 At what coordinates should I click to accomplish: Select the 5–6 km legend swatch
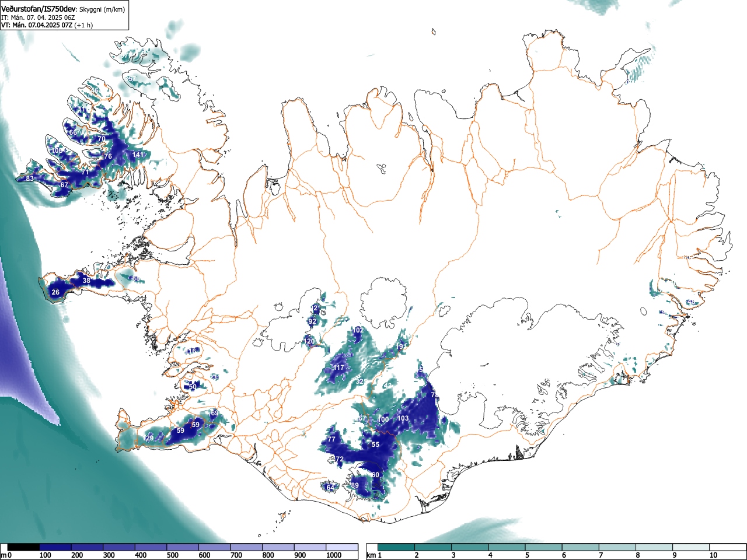pyautogui.click(x=544, y=547)
